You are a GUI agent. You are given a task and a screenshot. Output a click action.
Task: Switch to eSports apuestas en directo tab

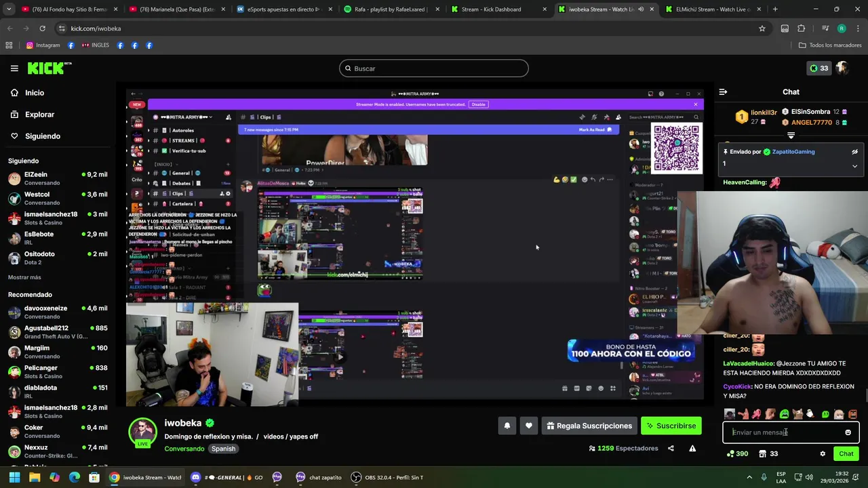point(284,9)
